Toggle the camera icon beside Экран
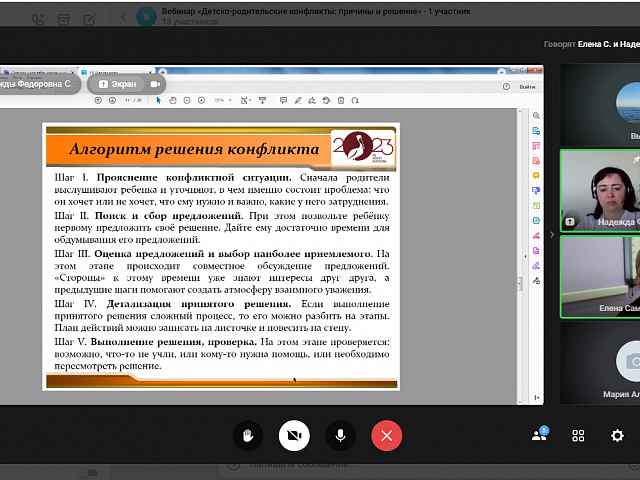640x480 pixels. (155, 85)
